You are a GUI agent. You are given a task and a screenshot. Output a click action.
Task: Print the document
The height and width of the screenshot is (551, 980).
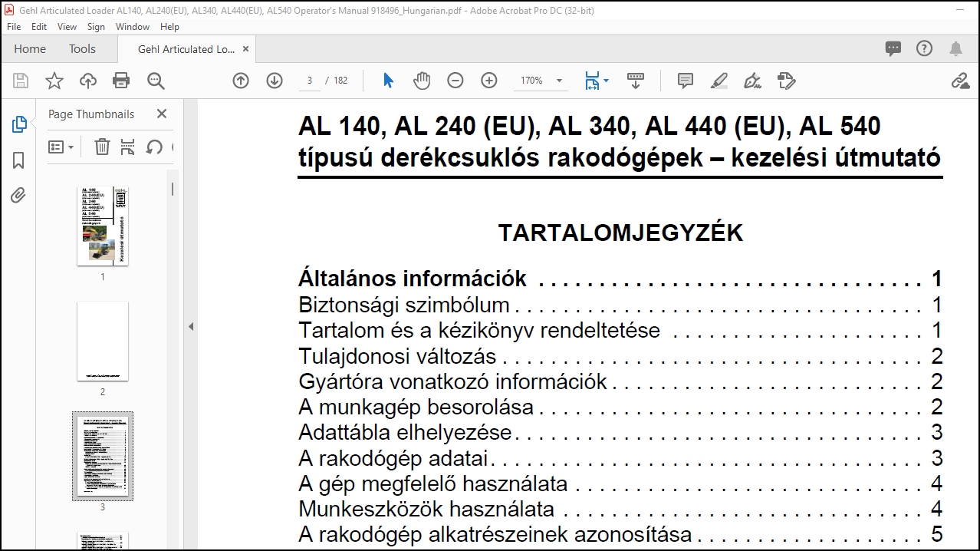tap(121, 81)
